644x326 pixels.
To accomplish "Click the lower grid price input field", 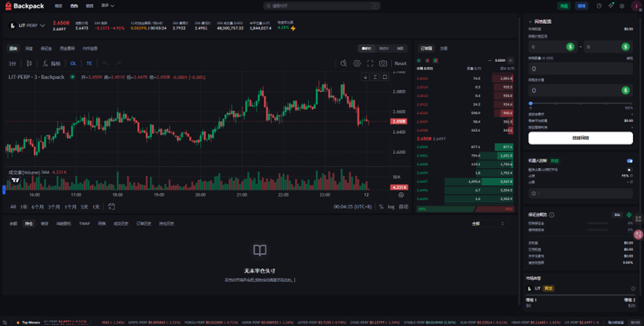I will click(553, 47).
